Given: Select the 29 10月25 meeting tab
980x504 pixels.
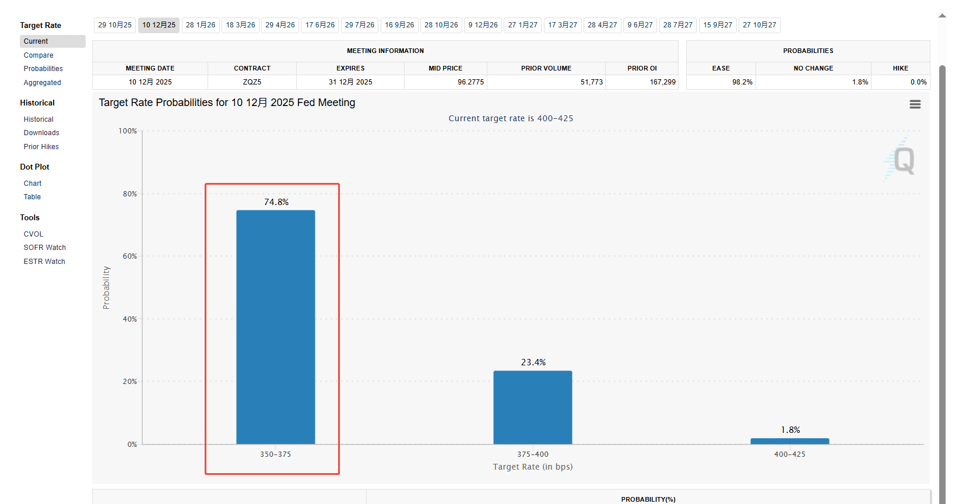Looking at the screenshot, I should 115,25.
